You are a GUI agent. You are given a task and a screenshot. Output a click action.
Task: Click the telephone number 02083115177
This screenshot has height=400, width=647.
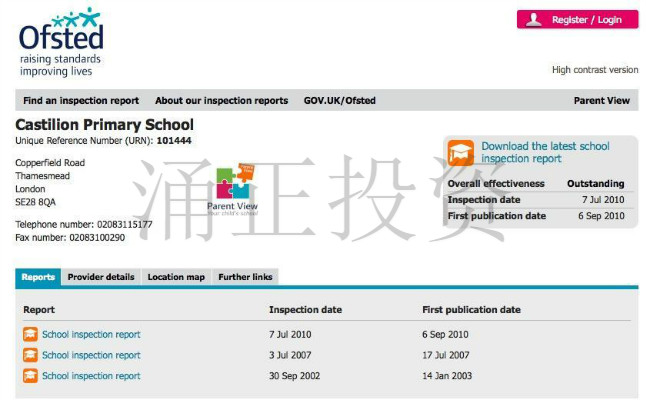coord(125,225)
